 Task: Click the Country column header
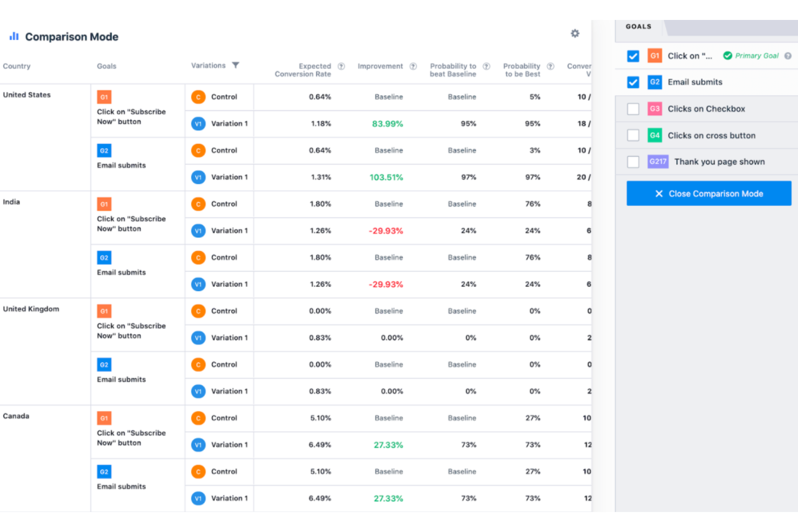click(17, 66)
